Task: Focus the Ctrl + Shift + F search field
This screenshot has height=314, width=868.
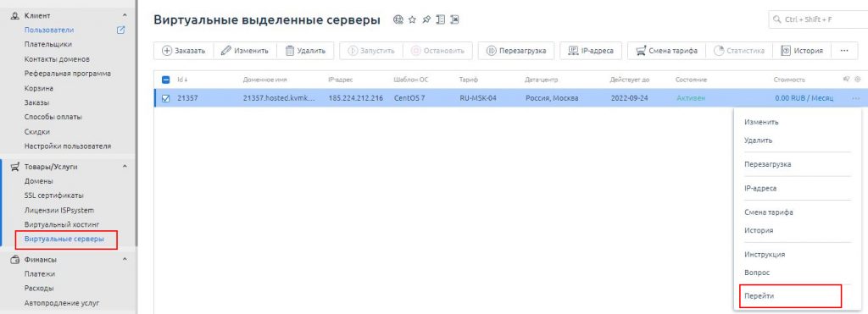Action: pyautogui.click(x=818, y=20)
